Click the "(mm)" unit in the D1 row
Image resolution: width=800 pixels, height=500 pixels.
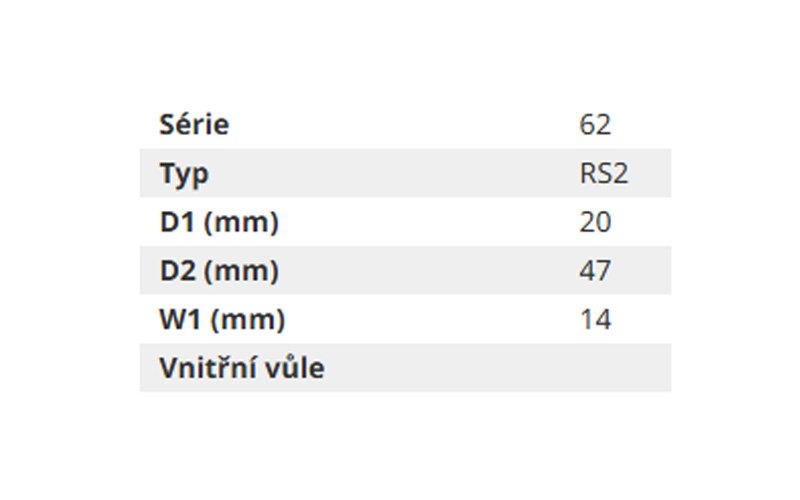click(241, 223)
